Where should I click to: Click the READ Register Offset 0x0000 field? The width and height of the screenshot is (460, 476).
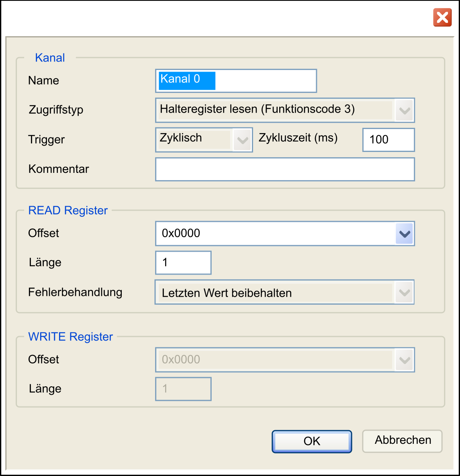pyautogui.click(x=275, y=234)
